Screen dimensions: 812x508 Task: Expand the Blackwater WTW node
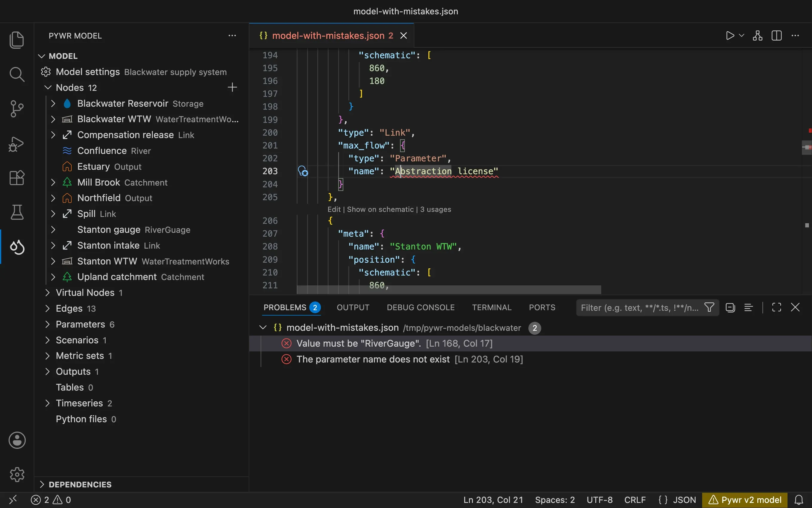click(53, 119)
